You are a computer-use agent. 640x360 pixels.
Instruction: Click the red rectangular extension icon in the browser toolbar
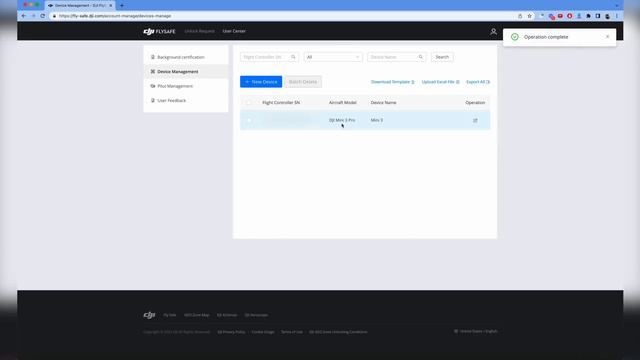560,16
